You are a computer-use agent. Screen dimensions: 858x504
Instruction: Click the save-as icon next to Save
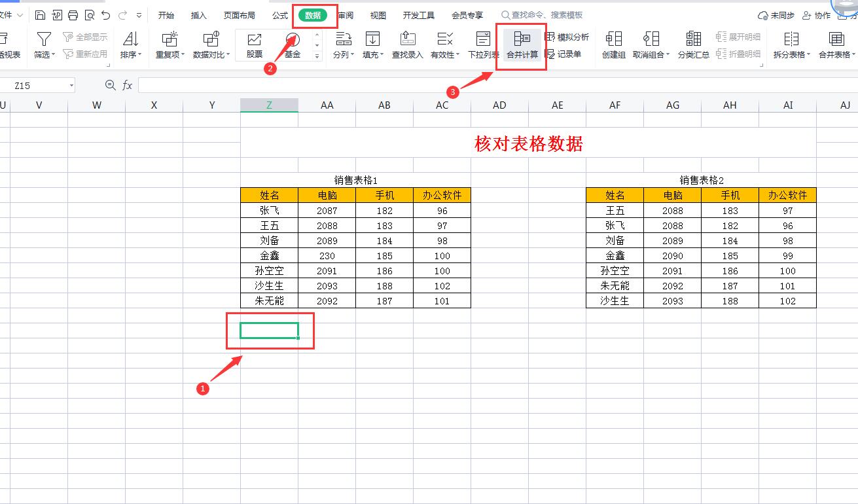(x=57, y=15)
